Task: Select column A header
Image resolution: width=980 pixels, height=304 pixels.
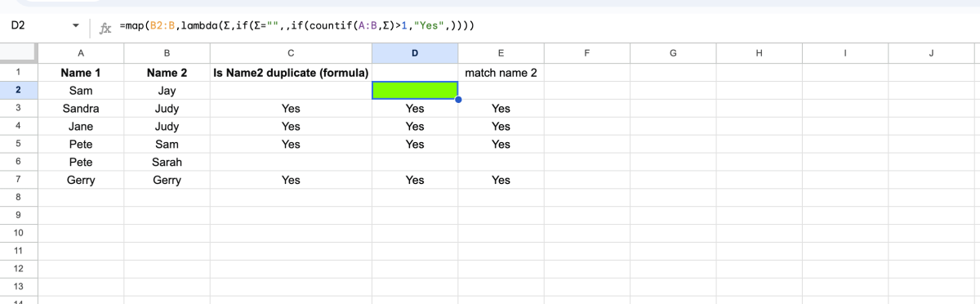Action: tap(81, 54)
